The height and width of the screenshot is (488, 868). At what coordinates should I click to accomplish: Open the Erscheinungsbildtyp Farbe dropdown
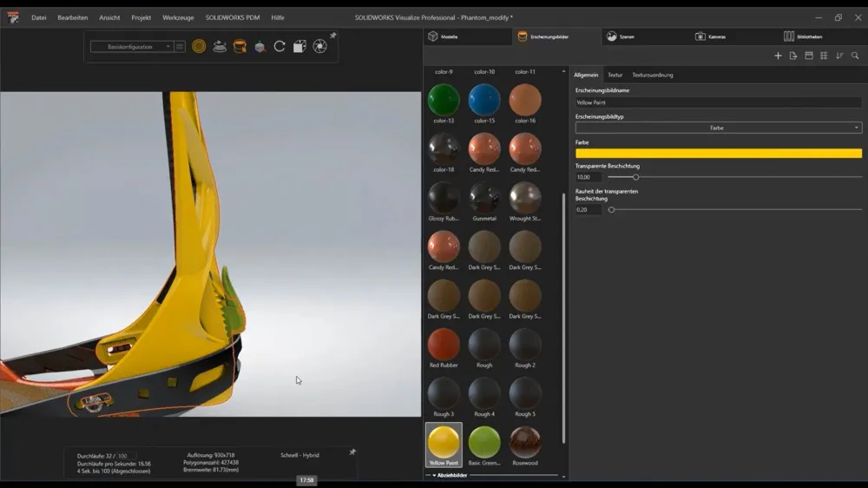point(719,128)
